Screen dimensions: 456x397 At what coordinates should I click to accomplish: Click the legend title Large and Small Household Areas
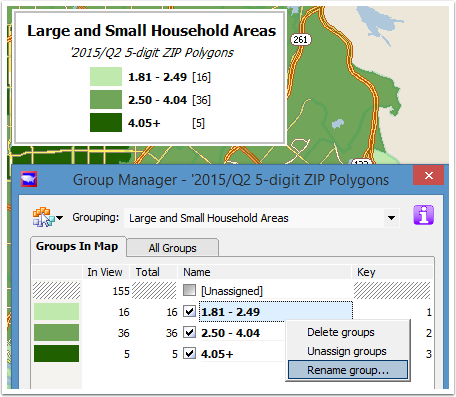(152, 31)
